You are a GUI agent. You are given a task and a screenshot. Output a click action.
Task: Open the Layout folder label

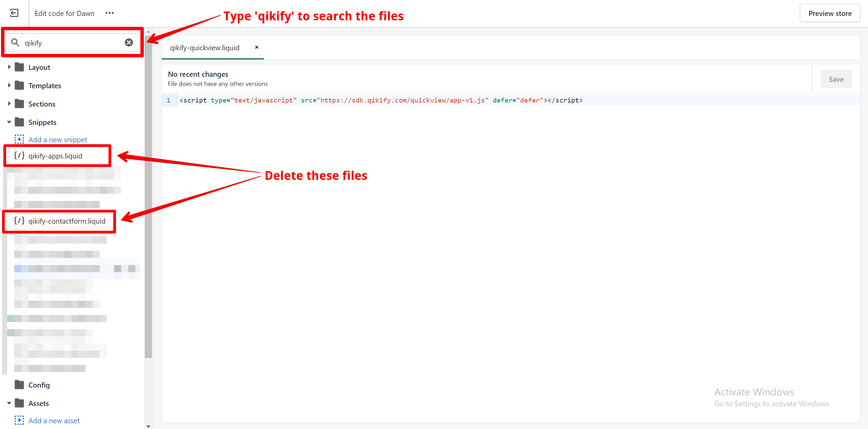pos(39,67)
